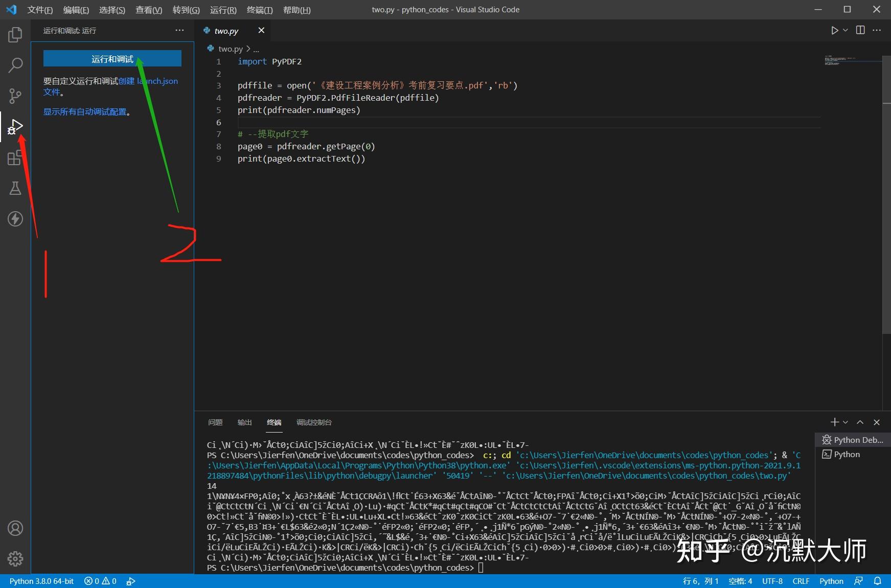
Task: Open the Testing (beaker) view
Action: pos(15,188)
